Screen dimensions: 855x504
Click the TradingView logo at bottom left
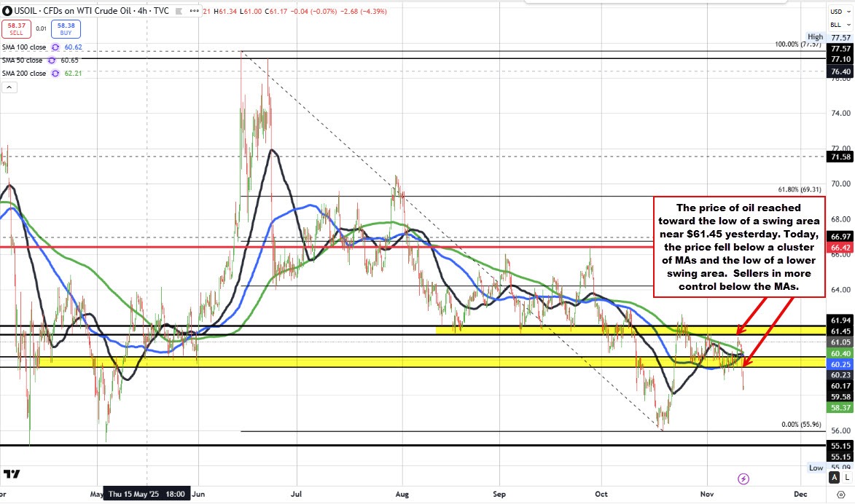pyautogui.click(x=11, y=475)
